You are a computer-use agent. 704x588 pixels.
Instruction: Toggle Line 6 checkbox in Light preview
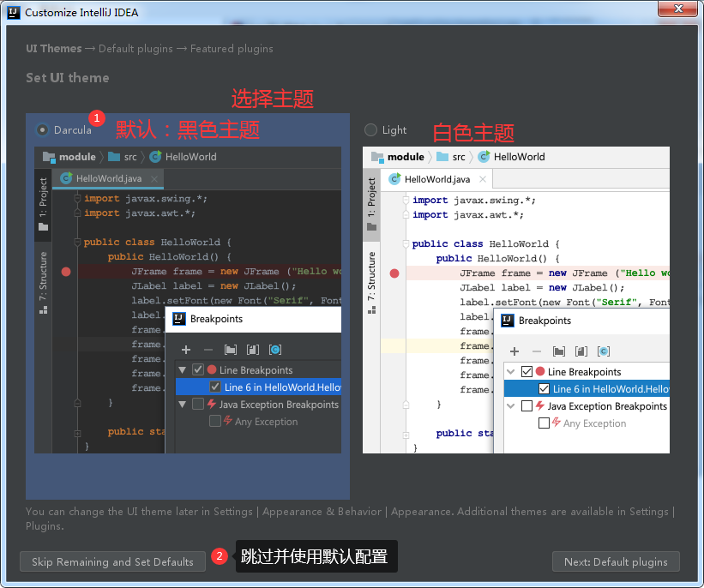point(544,388)
